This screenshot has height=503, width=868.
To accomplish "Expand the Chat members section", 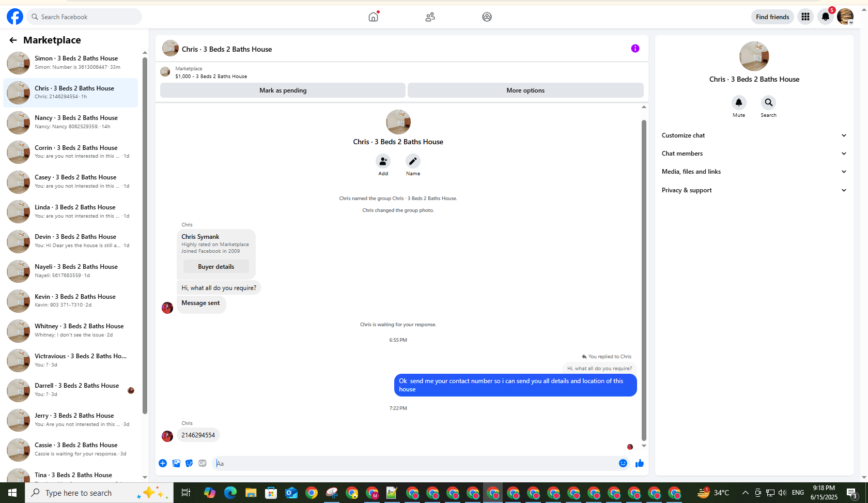I will pyautogui.click(x=754, y=154).
